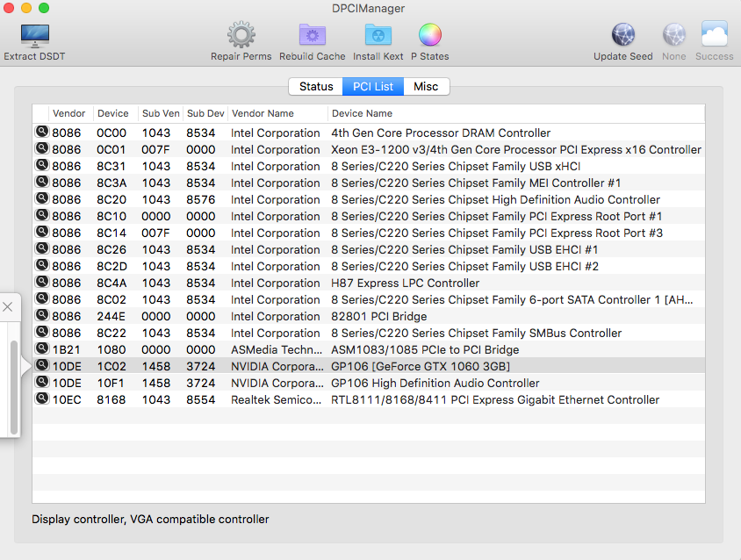Open P States color wheel icon

pyautogui.click(x=430, y=35)
